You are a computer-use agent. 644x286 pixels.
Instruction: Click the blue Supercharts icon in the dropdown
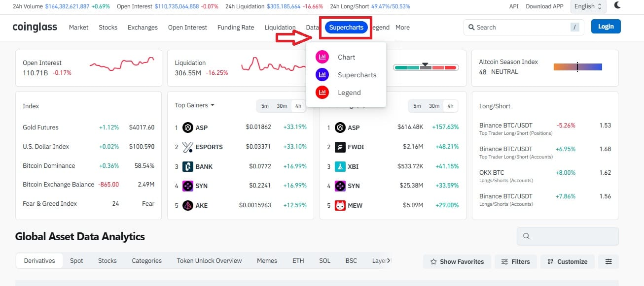click(322, 75)
